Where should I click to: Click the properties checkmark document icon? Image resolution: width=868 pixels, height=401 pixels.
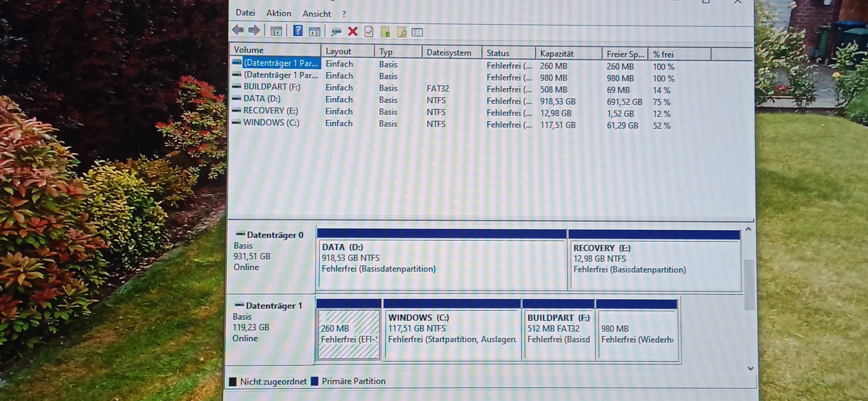tap(369, 32)
